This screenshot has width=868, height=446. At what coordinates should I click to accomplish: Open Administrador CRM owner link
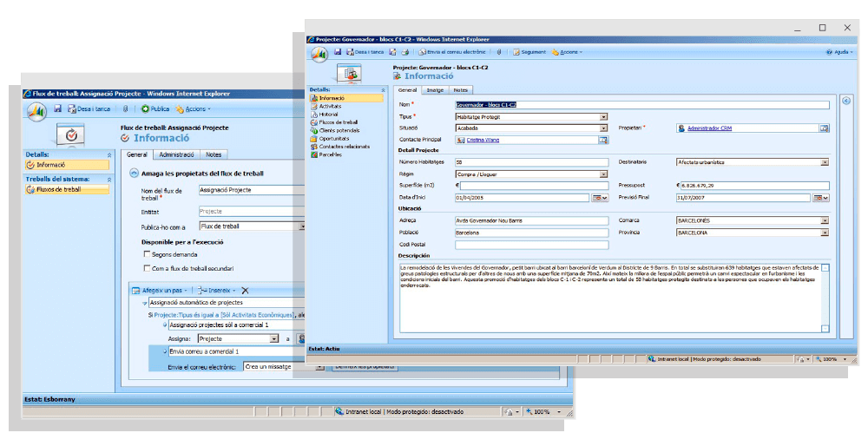(x=709, y=128)
